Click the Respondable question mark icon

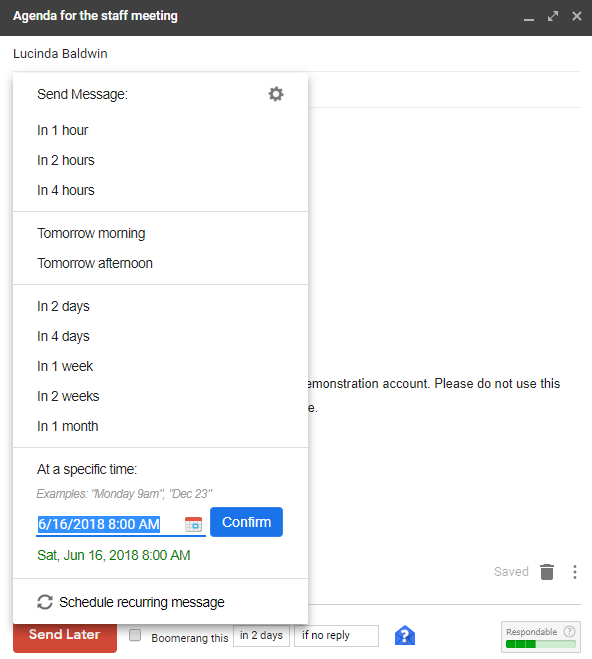pos(569,631)
